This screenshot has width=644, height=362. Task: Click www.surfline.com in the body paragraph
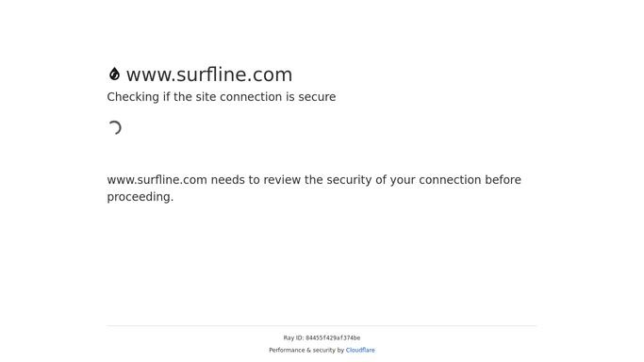click(x=157, y=180)
